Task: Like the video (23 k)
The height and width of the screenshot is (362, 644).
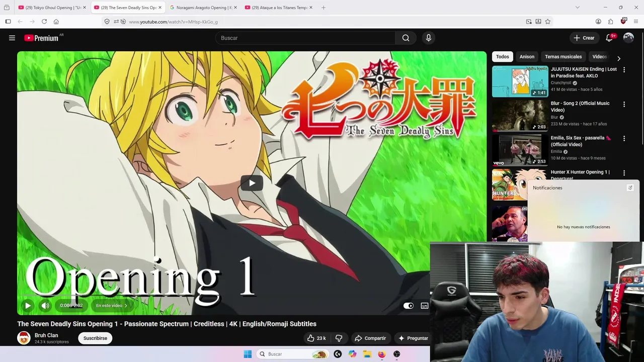Action: pyautogui.click(x=316, y=338)
